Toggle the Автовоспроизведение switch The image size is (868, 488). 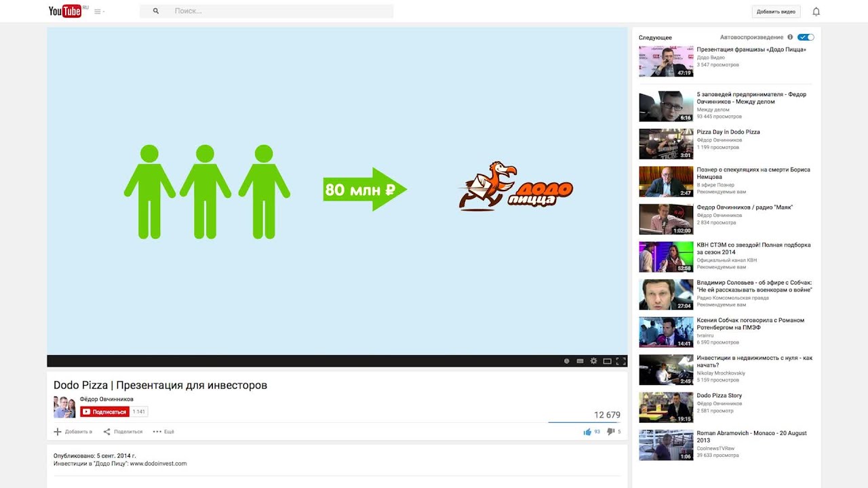point(806,37)
